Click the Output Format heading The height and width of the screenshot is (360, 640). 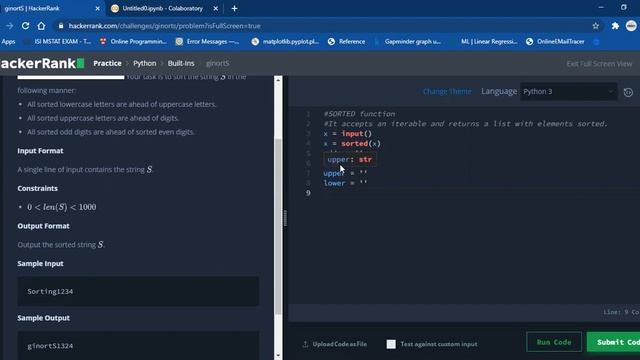pyautogui.click(x=43, y=226)
